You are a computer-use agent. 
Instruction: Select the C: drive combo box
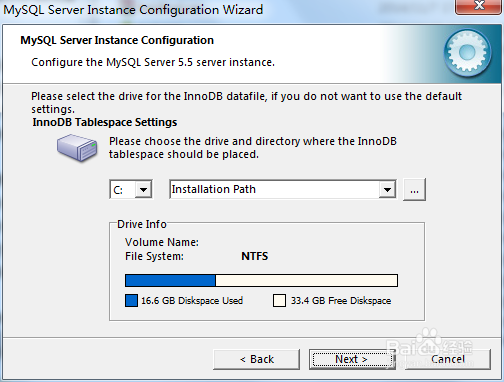point(131,190)
